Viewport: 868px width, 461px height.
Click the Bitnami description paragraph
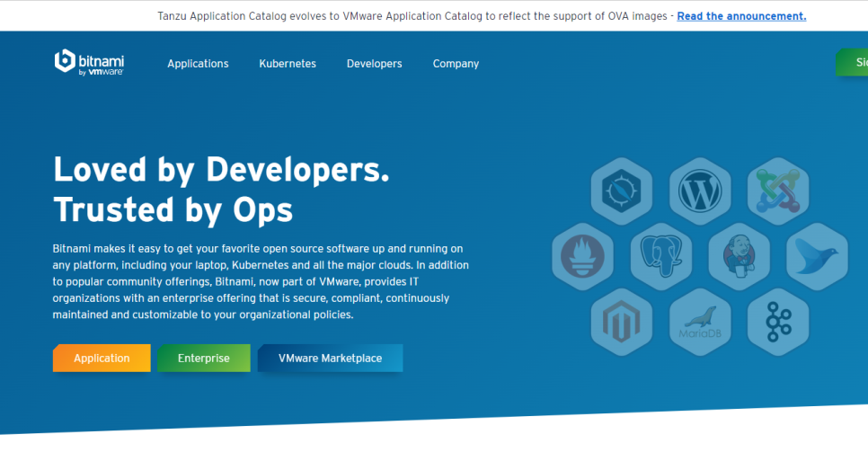click(261, 281)
